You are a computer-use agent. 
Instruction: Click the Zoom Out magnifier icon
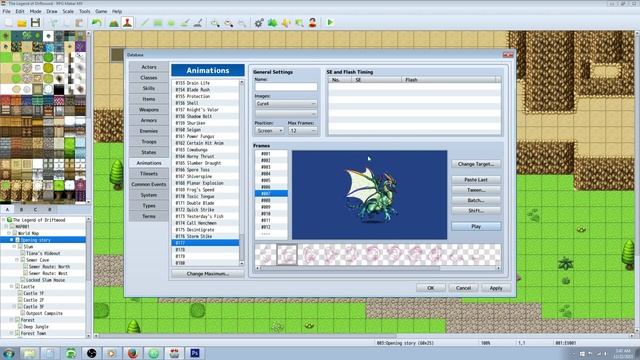(x=229, y=23)
